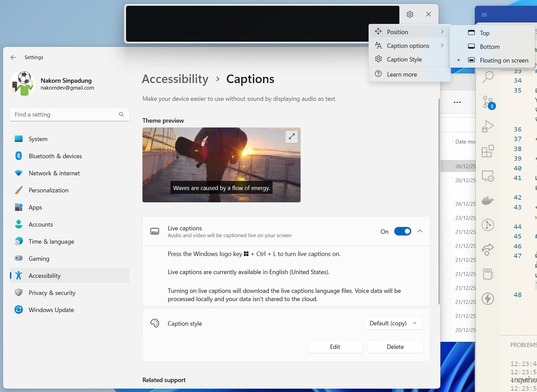The height and width of the screenshot is (392, 537).
Task: Open VS Code Run and Debug view
Action: click(x=488, y=126)
